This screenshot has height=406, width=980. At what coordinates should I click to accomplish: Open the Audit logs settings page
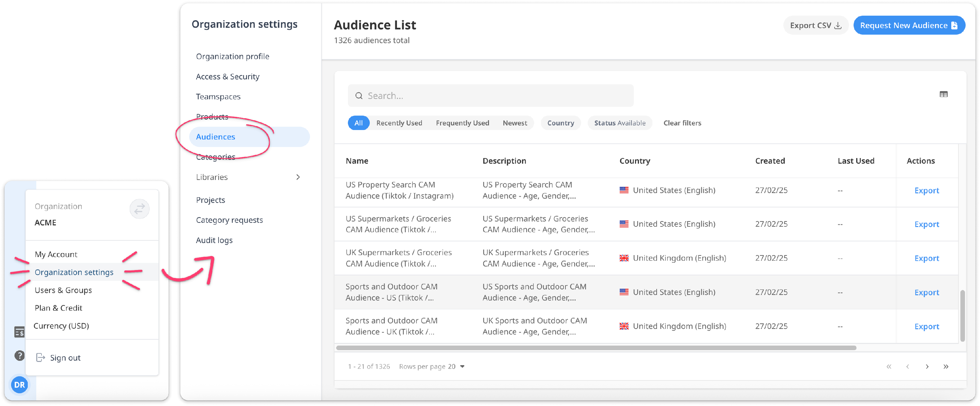pos(214,240)
